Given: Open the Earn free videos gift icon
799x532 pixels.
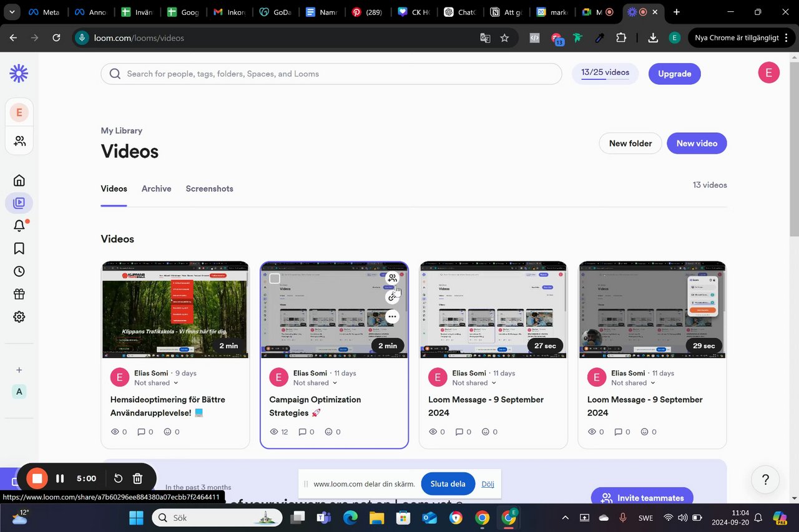Looking at the screenshot, I should 19,294.
